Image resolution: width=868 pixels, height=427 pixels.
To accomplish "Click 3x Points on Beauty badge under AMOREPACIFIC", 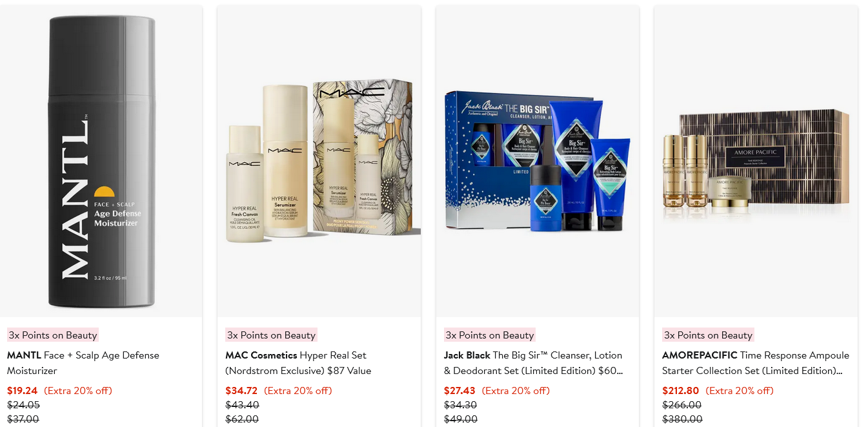I will pos(708,335).
